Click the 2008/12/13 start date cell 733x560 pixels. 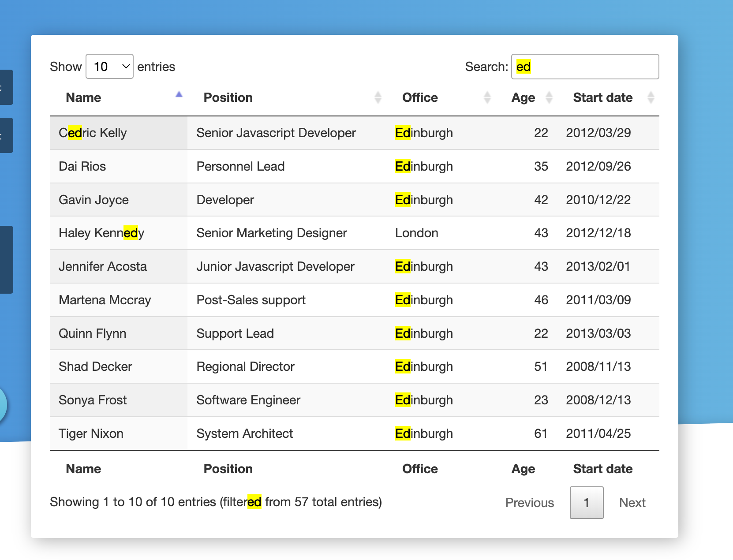(x=608, y=400)
